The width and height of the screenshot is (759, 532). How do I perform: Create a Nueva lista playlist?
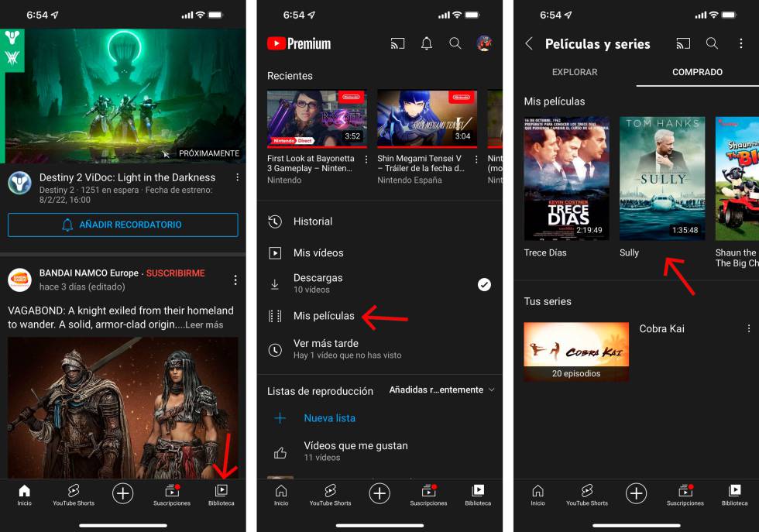(379, 418)
